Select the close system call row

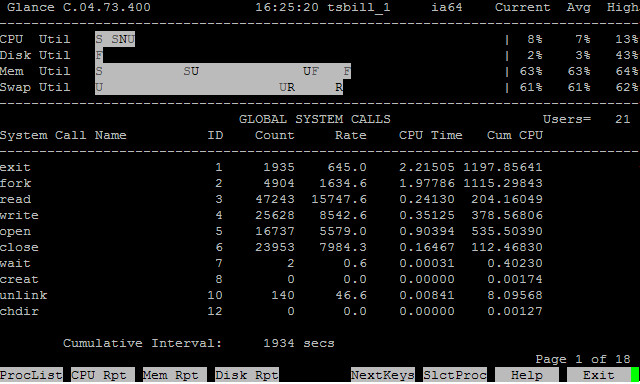271,247
